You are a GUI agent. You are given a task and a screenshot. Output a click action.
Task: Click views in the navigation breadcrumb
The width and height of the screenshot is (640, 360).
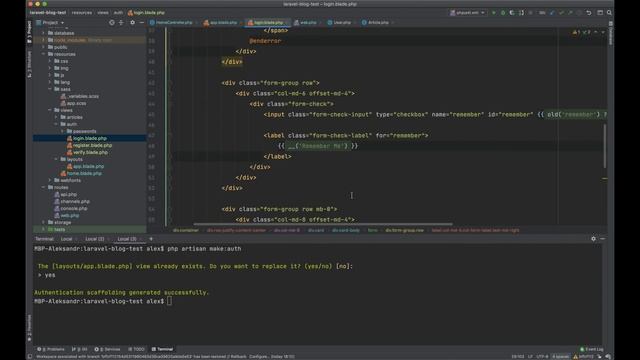click(103, 13)
